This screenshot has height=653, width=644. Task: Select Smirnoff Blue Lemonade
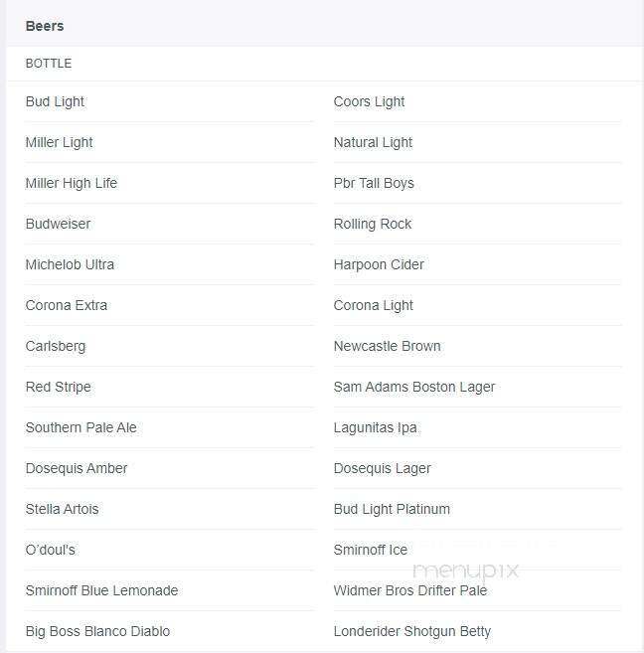(x=101, y=590)
